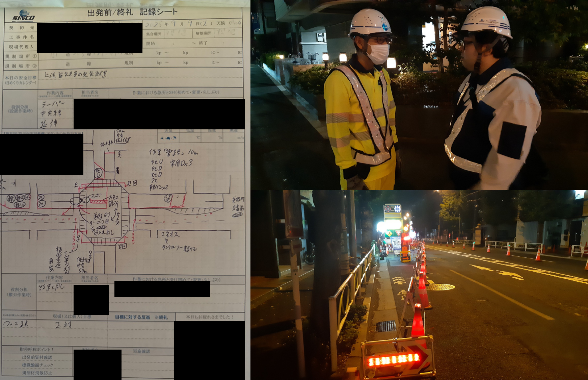Screen dimensions: 588x380
Task: Click the 本日もお疲れさまでした！ text
Action: pyautogui.click(x=209, y=317)
